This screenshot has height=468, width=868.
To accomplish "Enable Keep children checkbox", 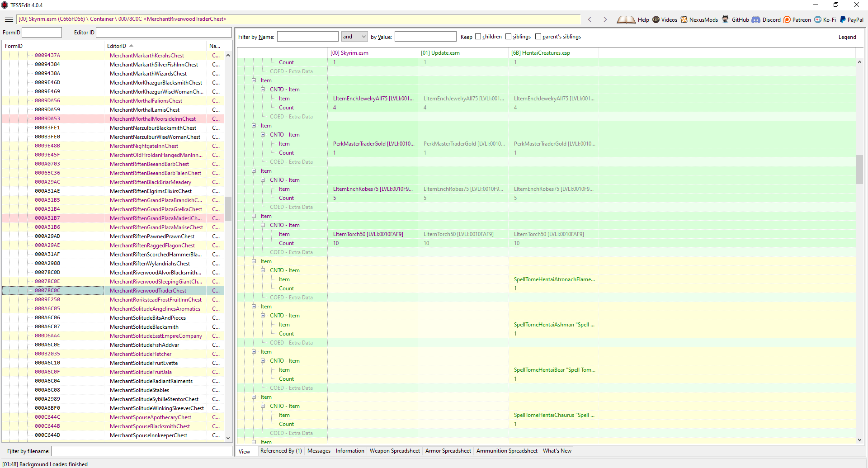I will pyautogui.click(x=478, y=37).
